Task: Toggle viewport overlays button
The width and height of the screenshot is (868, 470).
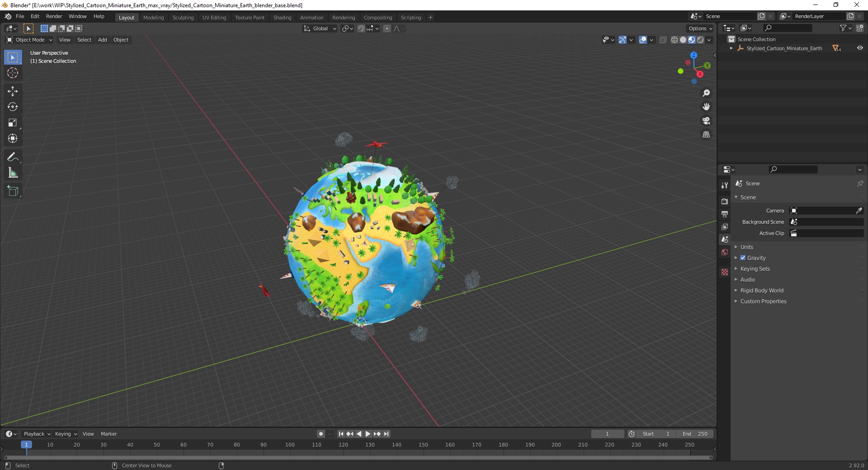Action: coord(643,40)
